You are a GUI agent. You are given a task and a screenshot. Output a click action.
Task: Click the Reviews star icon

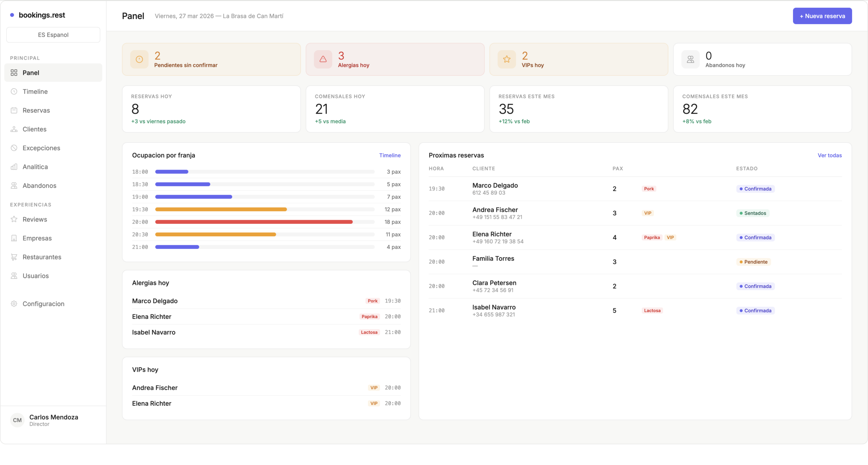[x=14, y=219]
